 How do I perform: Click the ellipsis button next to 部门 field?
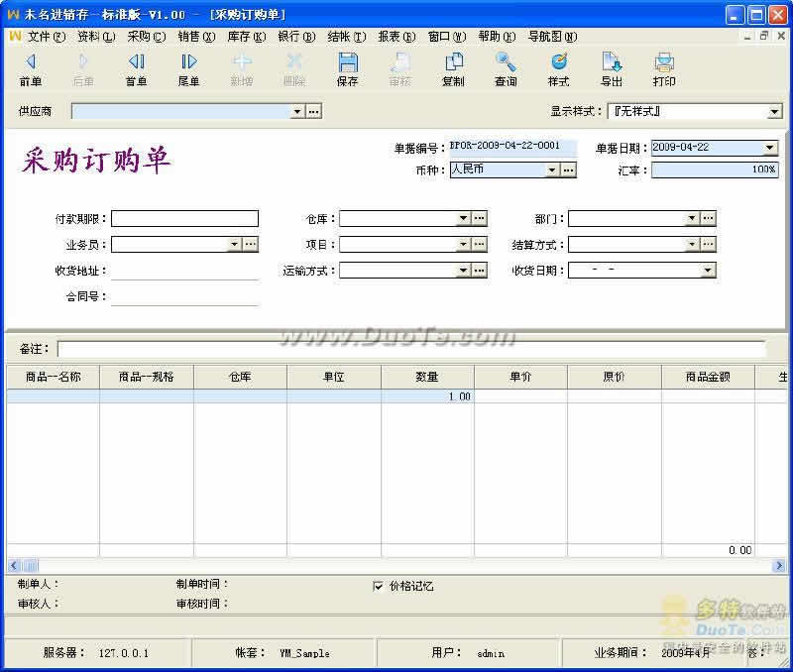[x=708, y=218]
